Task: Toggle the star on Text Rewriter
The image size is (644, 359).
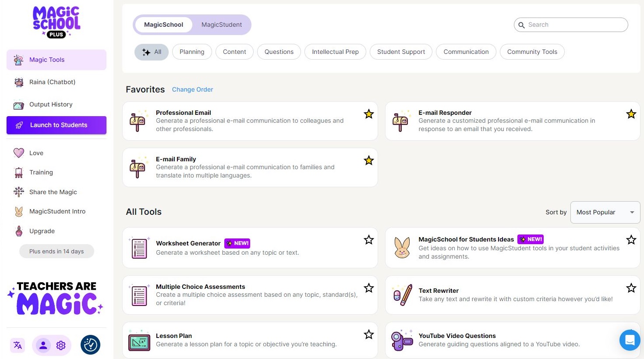Action: coord(631,288)
